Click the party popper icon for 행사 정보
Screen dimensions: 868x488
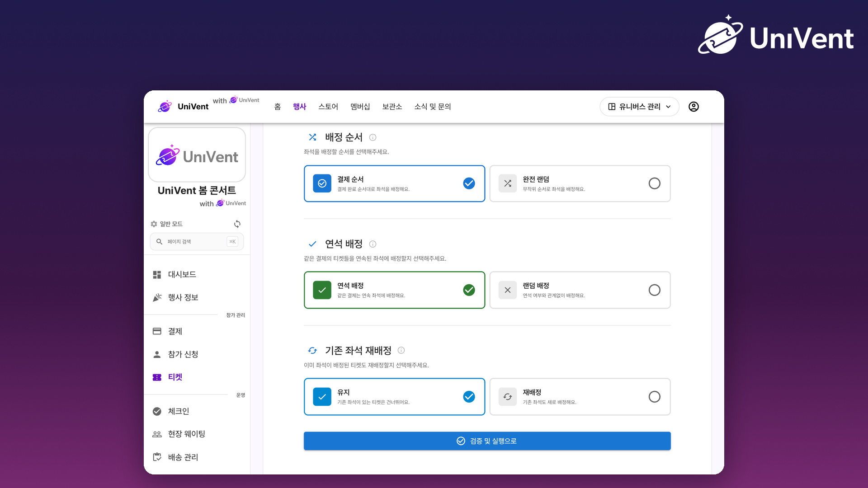[x=157, y=297]
